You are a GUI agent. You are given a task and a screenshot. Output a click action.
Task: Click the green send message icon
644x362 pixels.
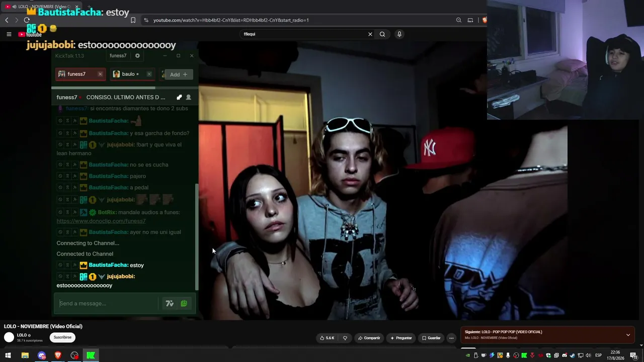pos(184,304)
